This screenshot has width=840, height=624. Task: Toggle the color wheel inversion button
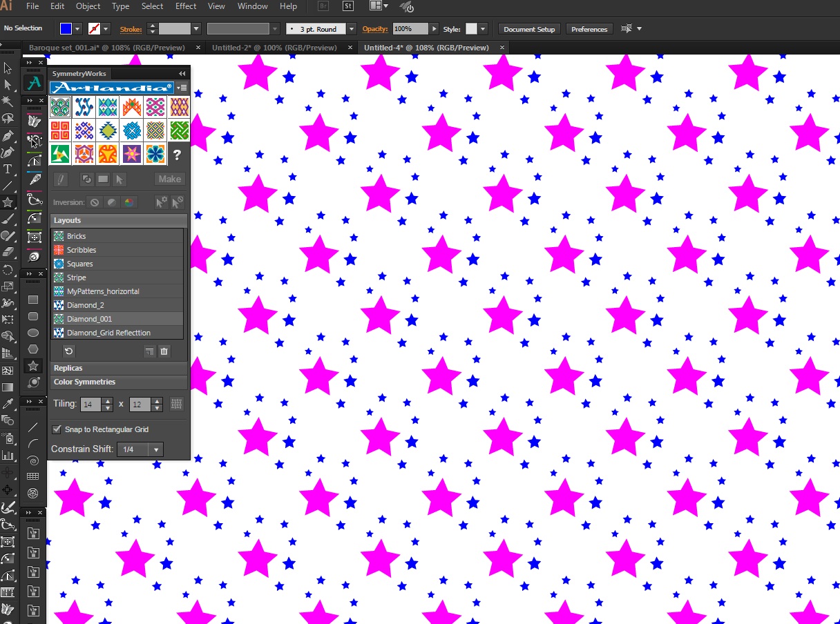click(128, 202)
